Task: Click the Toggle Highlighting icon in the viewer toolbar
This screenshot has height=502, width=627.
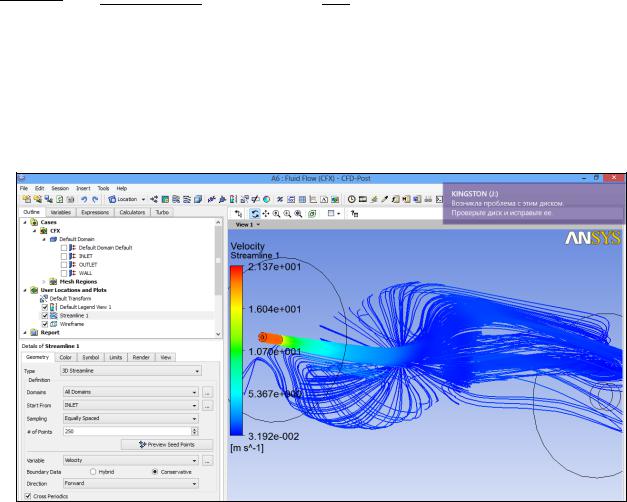Action: click(x=312, y=214)
